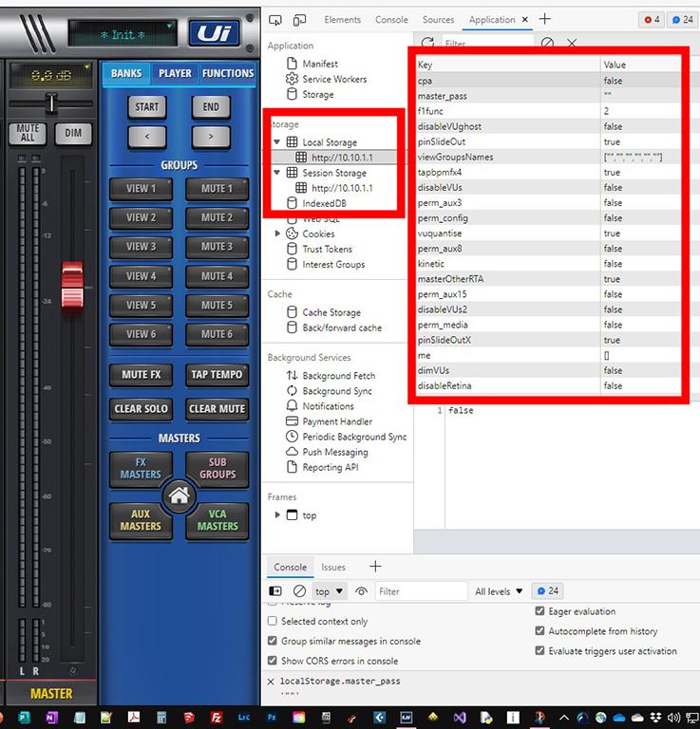
Task: Click TAP TEMPO
Action: pos(217,375)
